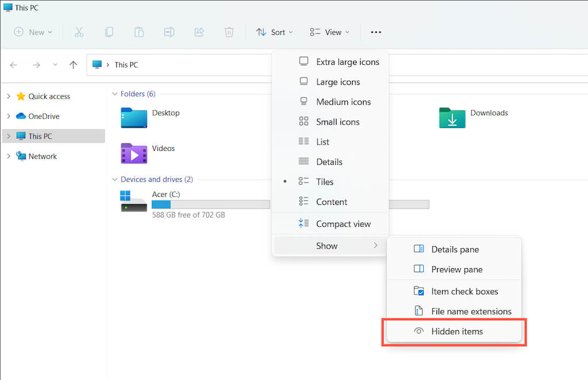This screenshot has width=588, height=380.
Task: Open the three-dot See more menu
Action: 376,32
